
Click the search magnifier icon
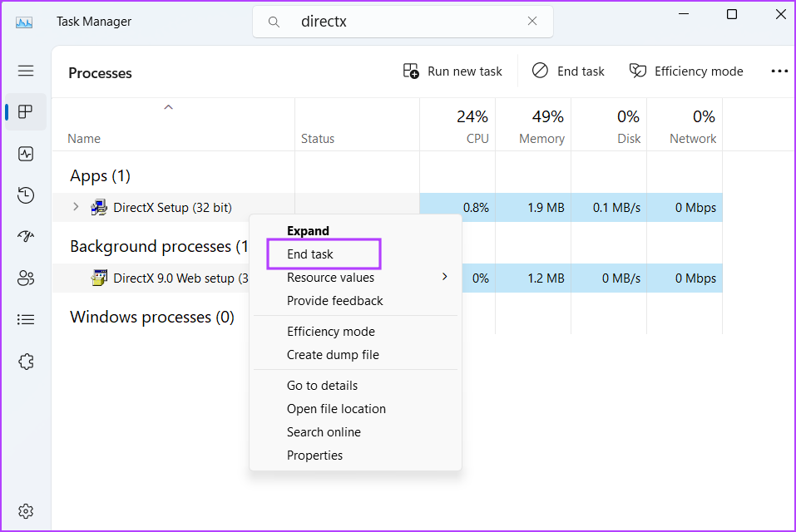(x=274, y=22)
